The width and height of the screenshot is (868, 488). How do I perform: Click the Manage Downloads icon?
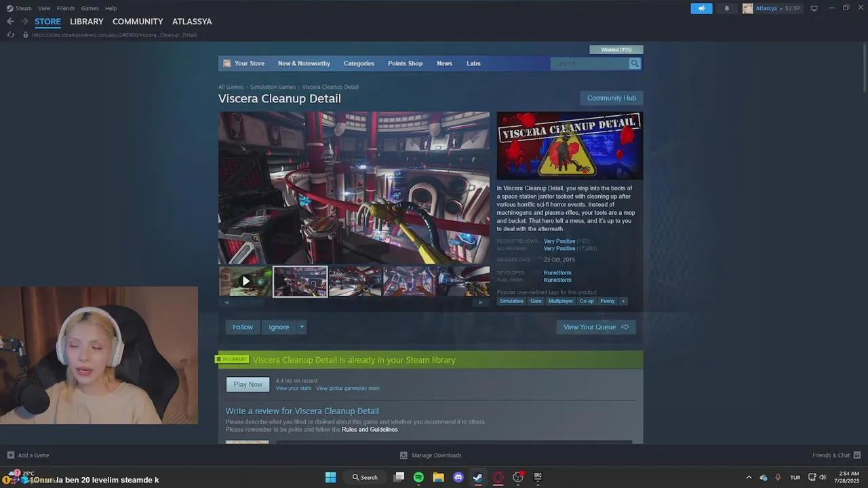point(403,455)
